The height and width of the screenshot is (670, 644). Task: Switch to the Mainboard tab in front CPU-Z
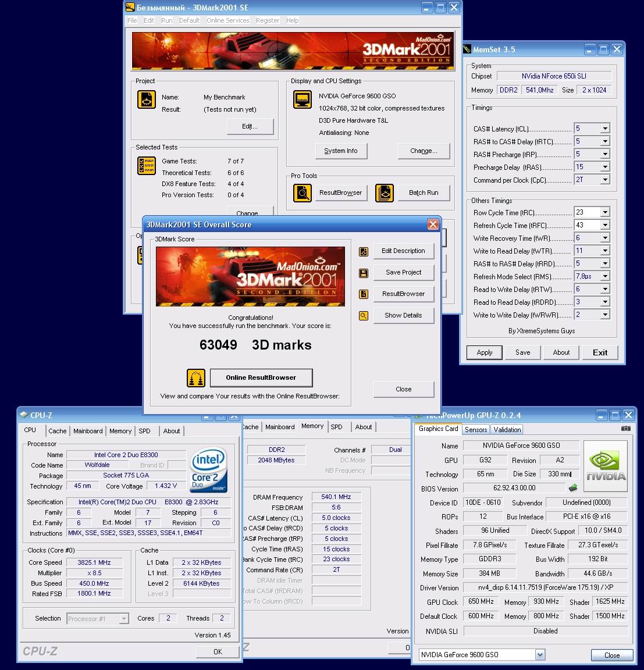coord(88,431)
